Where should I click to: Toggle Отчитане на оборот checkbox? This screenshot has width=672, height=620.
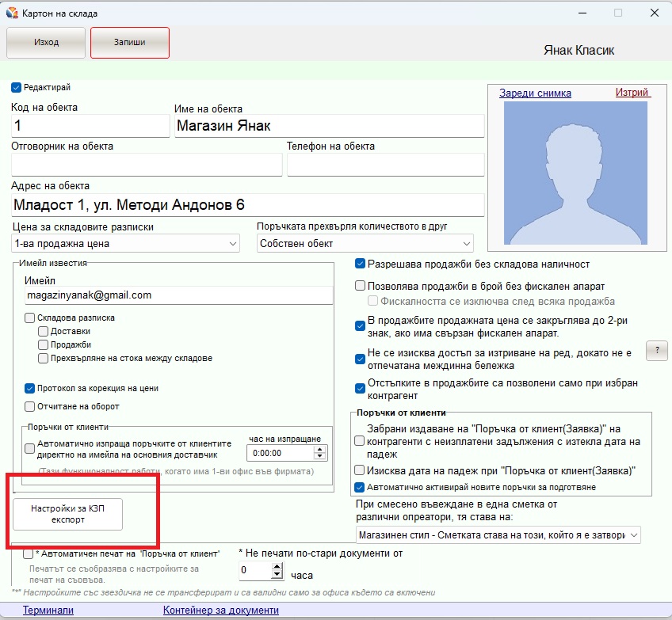coord(30,406)
